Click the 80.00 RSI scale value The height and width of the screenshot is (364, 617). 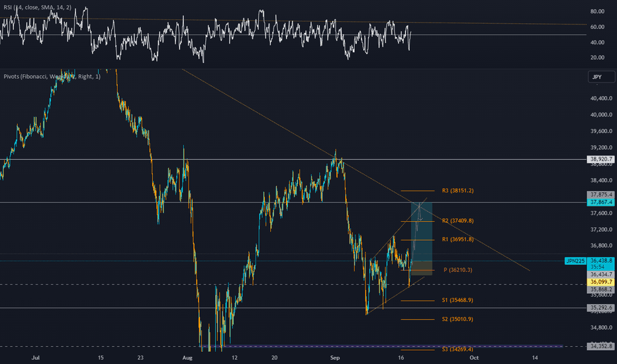tap(597, 11)
